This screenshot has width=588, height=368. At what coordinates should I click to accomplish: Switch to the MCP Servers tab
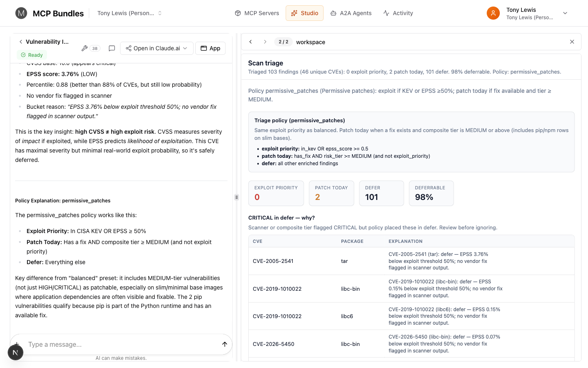pos(257,13)
